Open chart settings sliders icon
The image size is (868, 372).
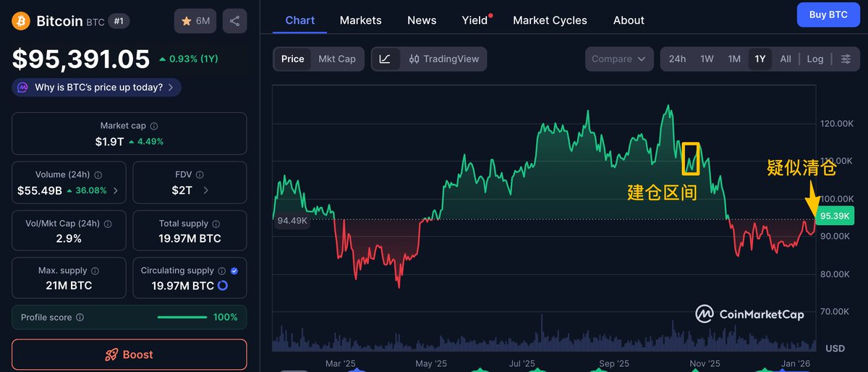pos(846,59)
